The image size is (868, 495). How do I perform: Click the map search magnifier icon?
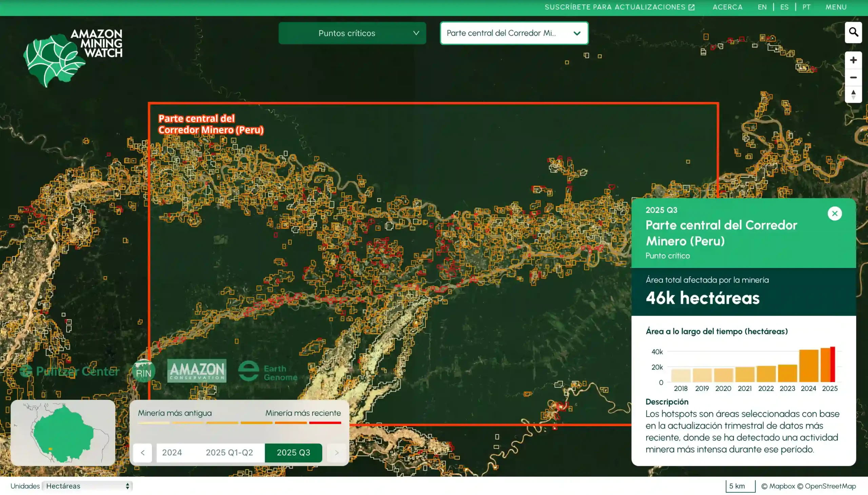click(x=853, y=32)
